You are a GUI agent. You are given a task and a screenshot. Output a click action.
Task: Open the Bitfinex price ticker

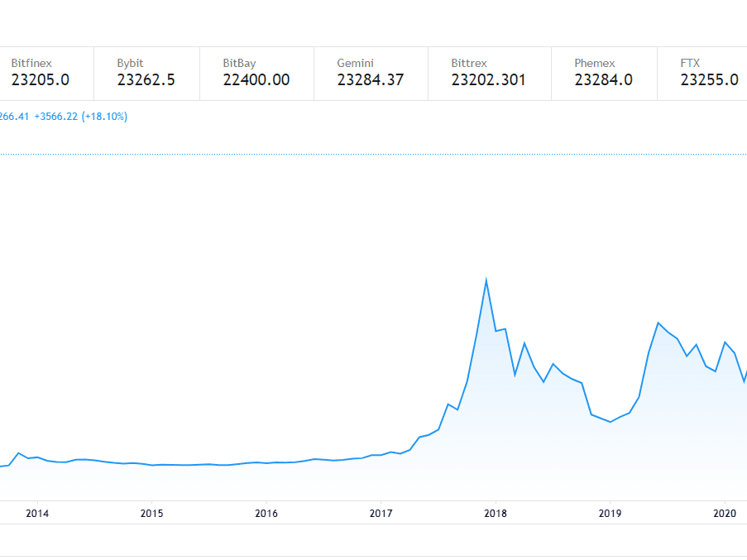tap(46, 74)
